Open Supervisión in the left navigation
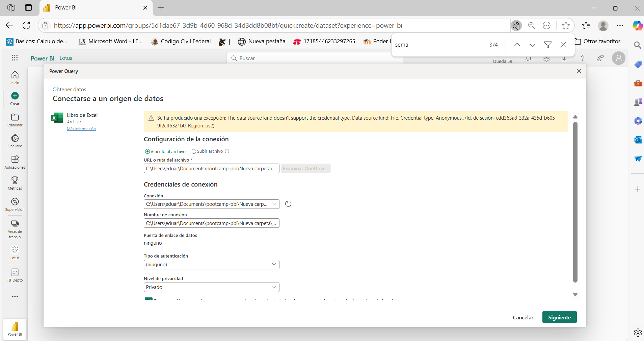The width and height of the screenshot is (644, 341). [15, 204]
